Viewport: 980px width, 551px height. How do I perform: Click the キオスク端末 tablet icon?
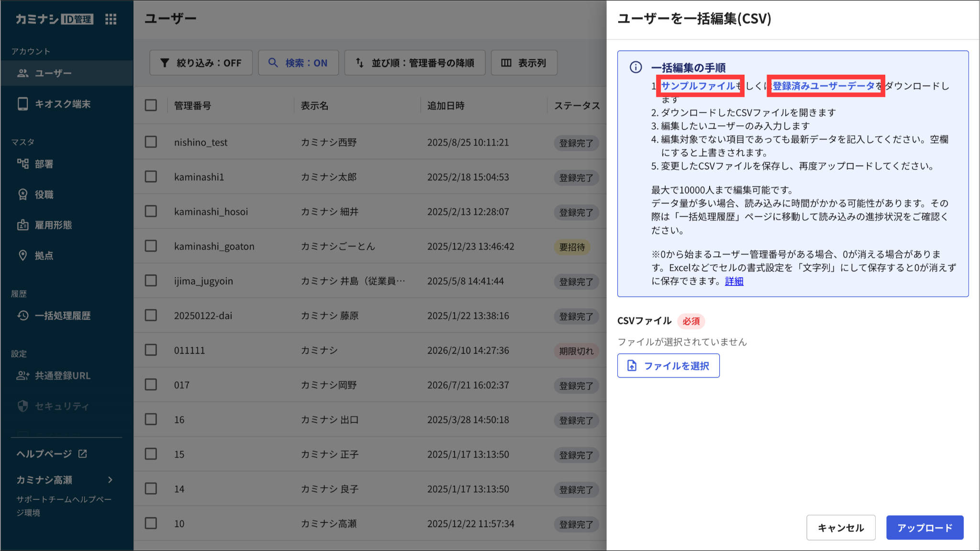22,104
